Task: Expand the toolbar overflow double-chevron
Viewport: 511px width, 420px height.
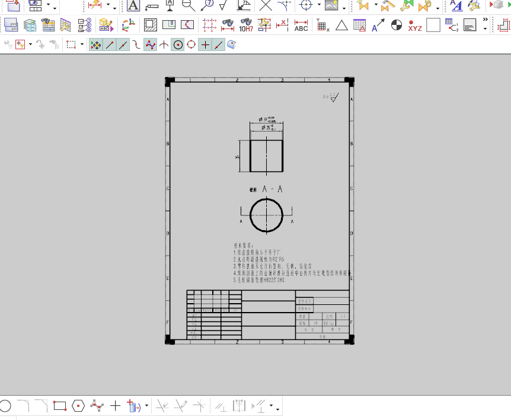Action: tap(486, 19)
